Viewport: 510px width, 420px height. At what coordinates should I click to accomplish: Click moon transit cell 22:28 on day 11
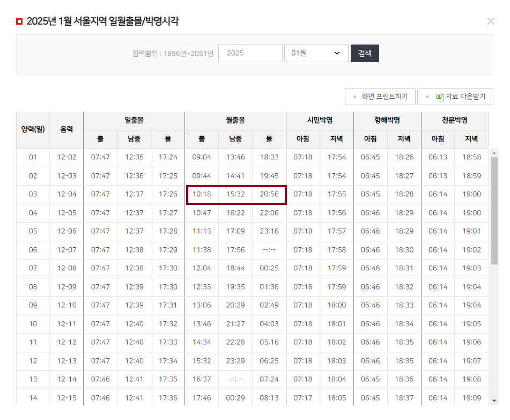click(235, 342)
